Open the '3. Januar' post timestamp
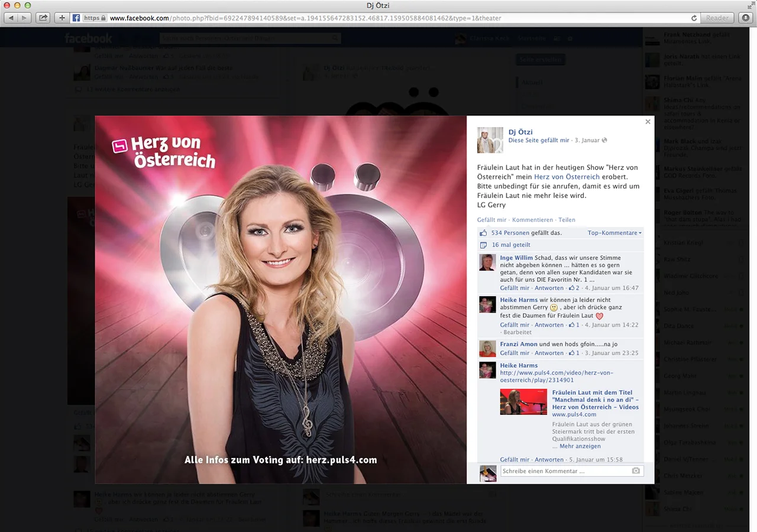 point(587,140)
